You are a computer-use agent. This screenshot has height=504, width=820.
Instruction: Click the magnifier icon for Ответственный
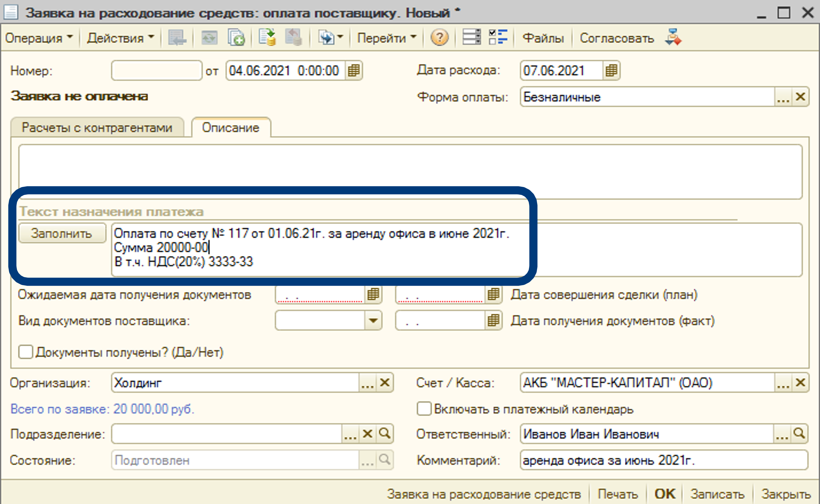click(799, 434)
